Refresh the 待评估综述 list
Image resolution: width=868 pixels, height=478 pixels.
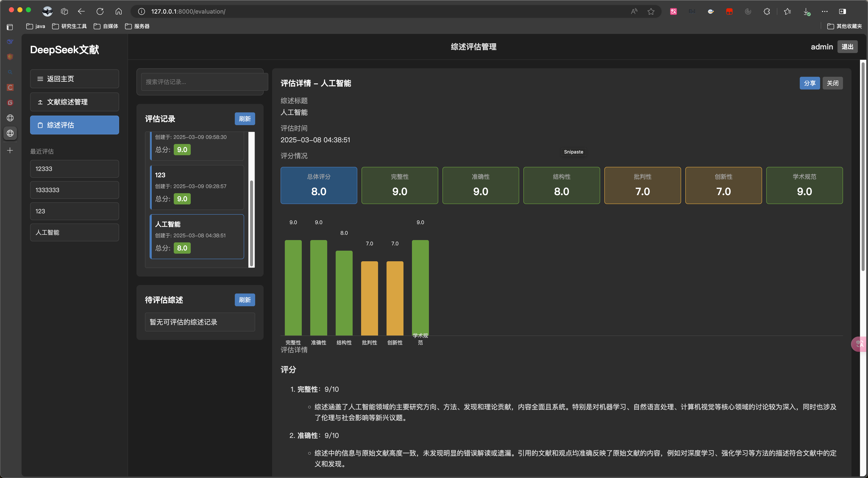[x=245, y=300]
